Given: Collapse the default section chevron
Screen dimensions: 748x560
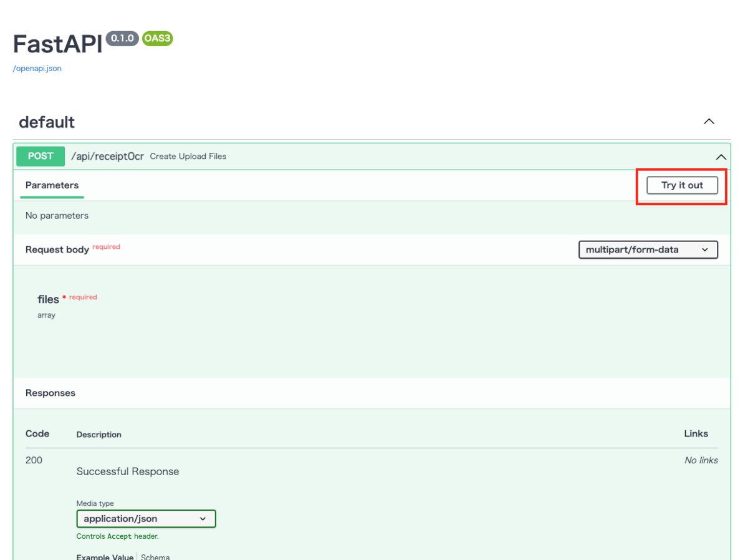Looking at the screenshot, I should tap(709, 121).
